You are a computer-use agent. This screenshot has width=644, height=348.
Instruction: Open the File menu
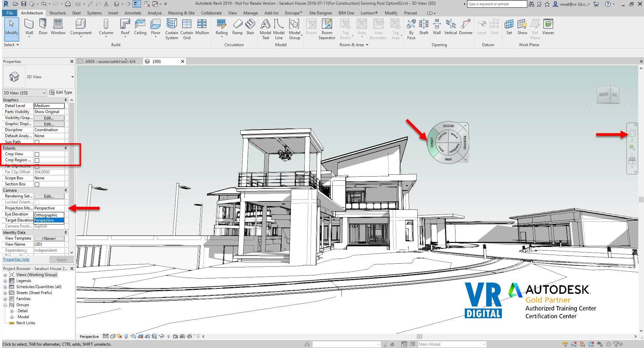click(10, 13)
